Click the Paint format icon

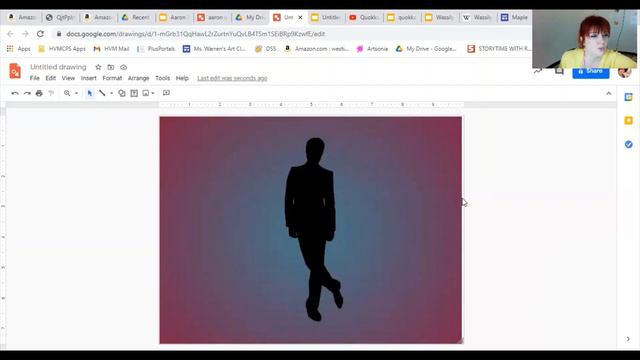[51, 93]
